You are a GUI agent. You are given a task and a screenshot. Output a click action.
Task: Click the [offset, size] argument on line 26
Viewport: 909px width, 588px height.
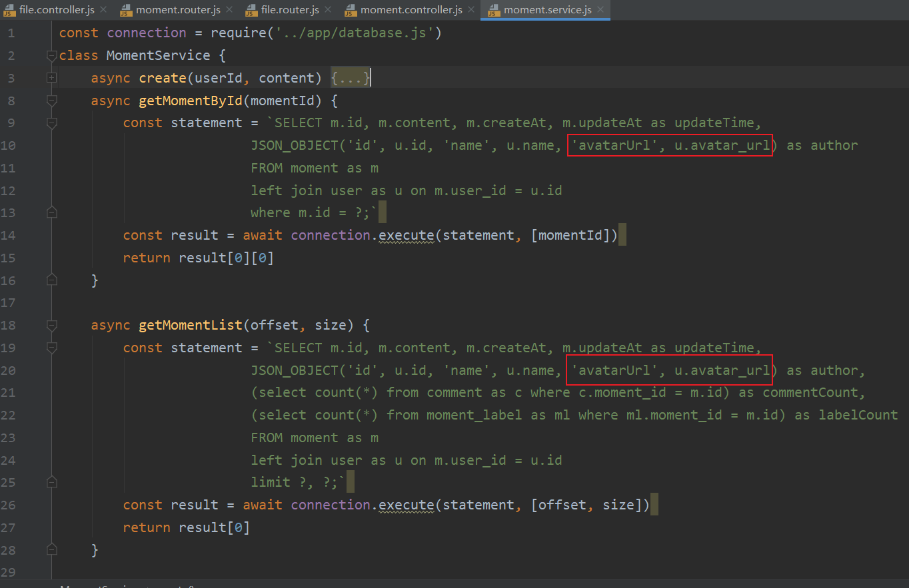click(x=587, y=505)
